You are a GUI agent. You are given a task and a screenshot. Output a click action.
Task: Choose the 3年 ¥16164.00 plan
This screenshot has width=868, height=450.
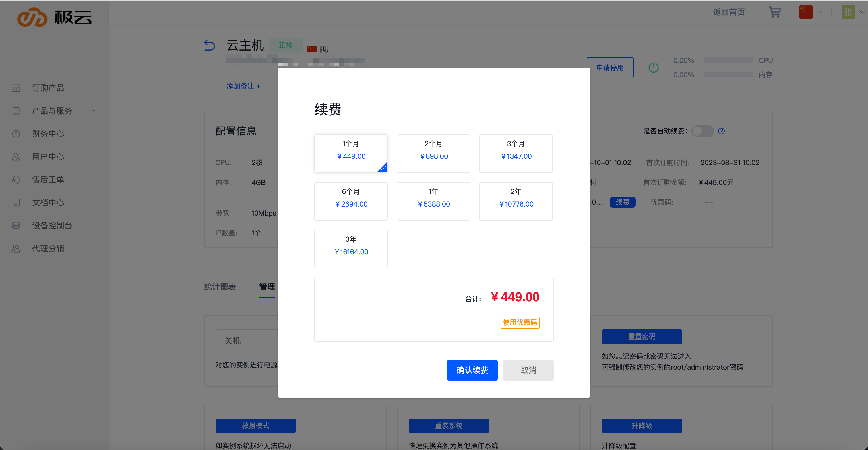pyautogui.click(x=351, y=249)
